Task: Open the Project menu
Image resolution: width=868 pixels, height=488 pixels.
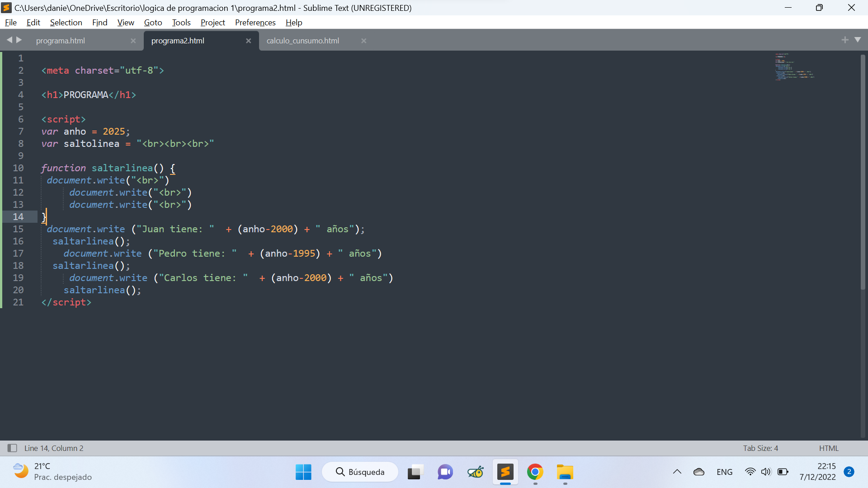Action: coord(212,23)
